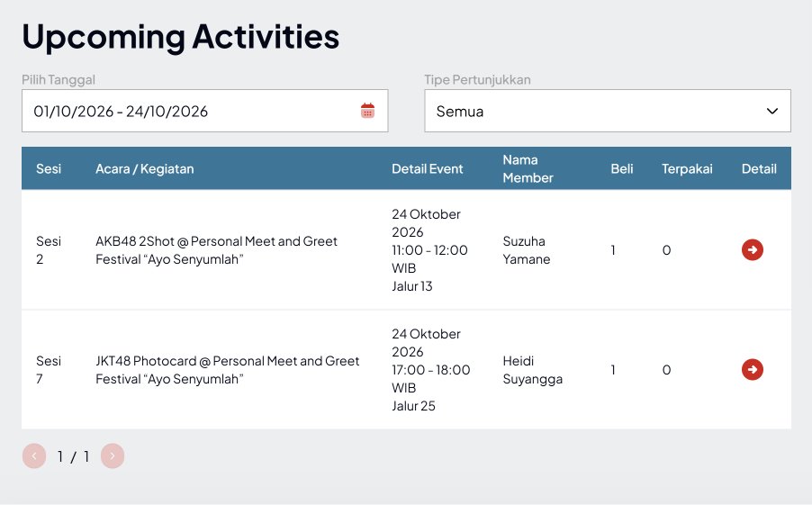Edit the date range 01/10/2026 - 24/10/2026 field
The height and width of the screenshot is (505, 812).
point(205,111)
